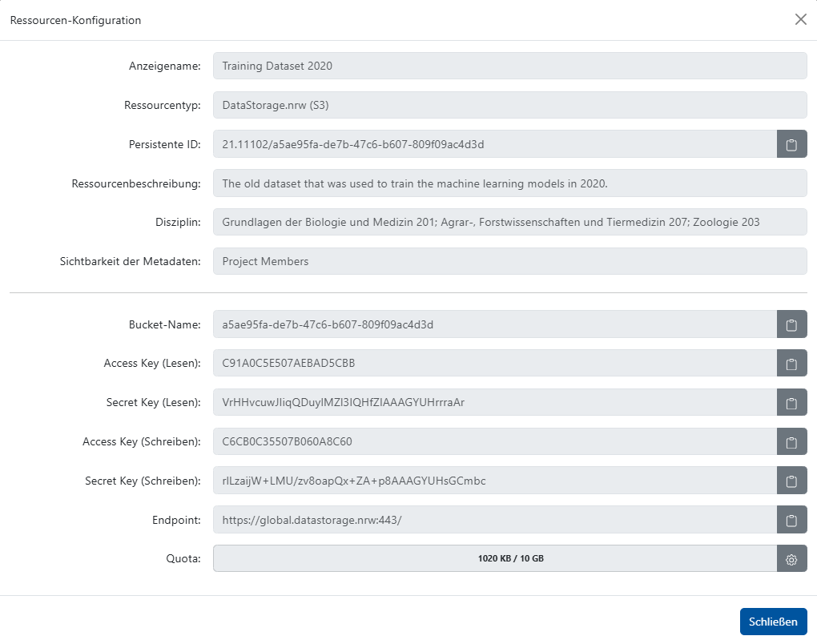Viewport: 817px width, 644px height.
Task: Copy the Secret Key (Lesen)
Action: (791, 402)
